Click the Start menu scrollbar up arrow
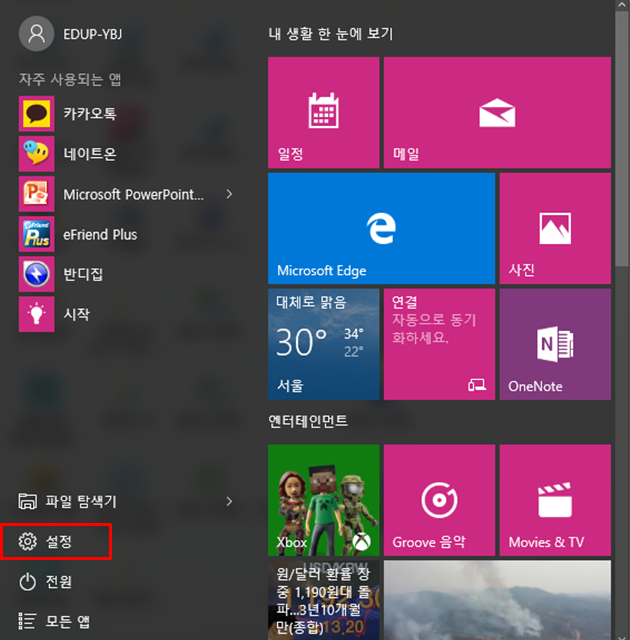 pyautogui.click(x=622, y=5)
